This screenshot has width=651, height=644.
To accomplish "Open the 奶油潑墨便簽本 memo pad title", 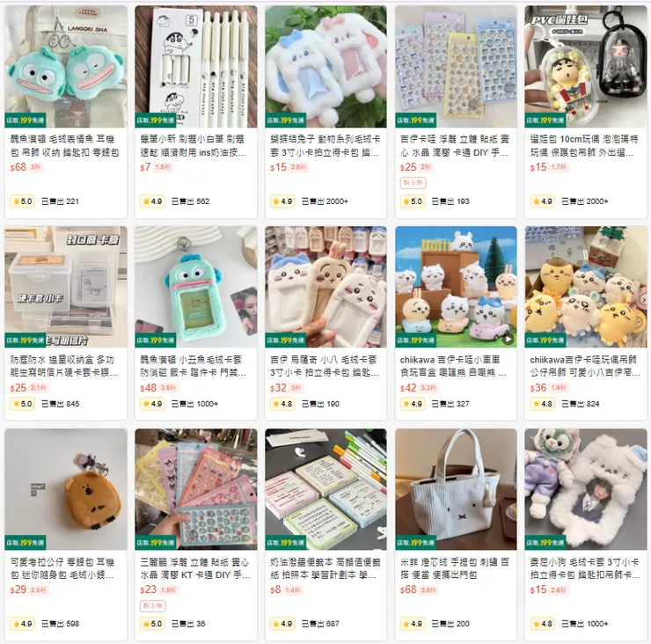I will [323, 568].
